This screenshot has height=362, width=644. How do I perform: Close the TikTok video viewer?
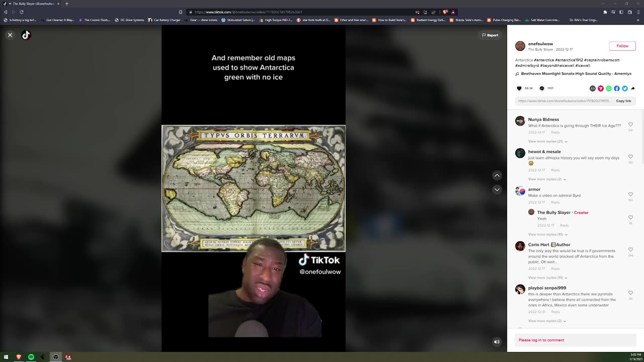(10, 35)
